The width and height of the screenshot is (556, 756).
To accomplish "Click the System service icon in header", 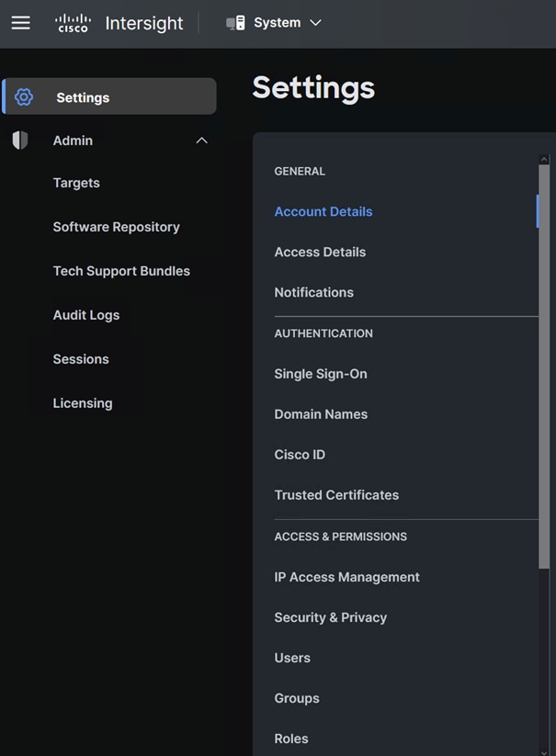I will point(236,23).
